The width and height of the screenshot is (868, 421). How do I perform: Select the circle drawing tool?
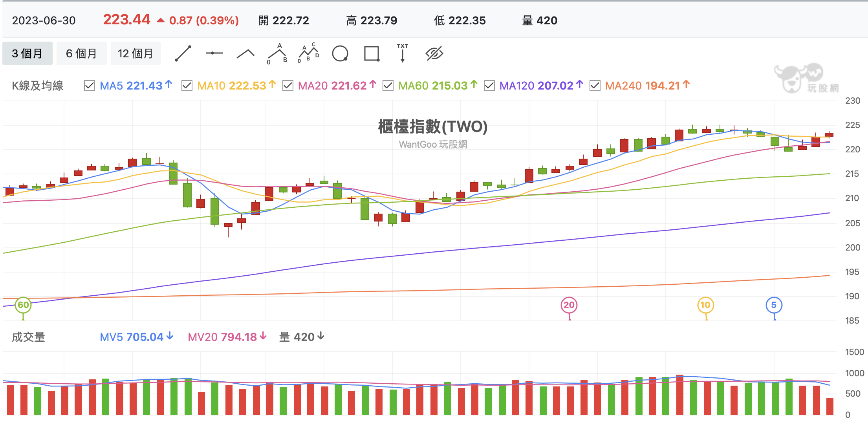[x=340, y=54]
